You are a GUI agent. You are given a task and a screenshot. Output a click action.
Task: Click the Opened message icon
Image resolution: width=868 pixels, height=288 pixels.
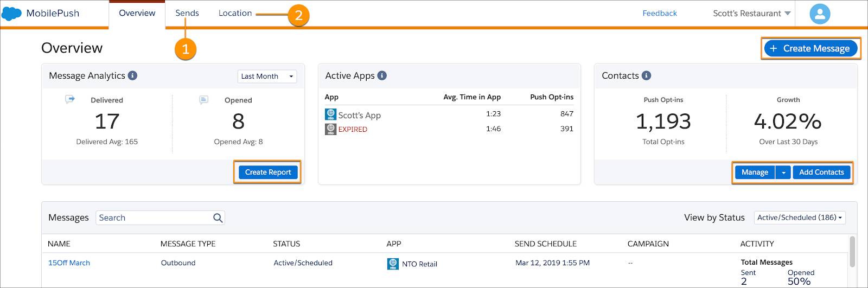tap(203, 100)
